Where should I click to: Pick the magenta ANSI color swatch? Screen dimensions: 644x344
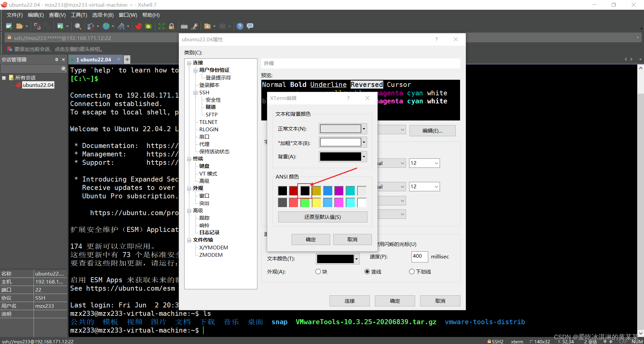pyautogui.click(x=339, y=190)
